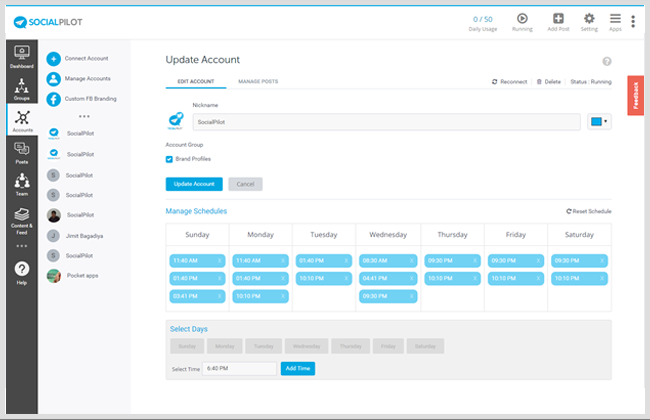This screenshot has width=650, height=420.
Task: Remove Saturday 09:30 PM time slot
Action: 601,261
